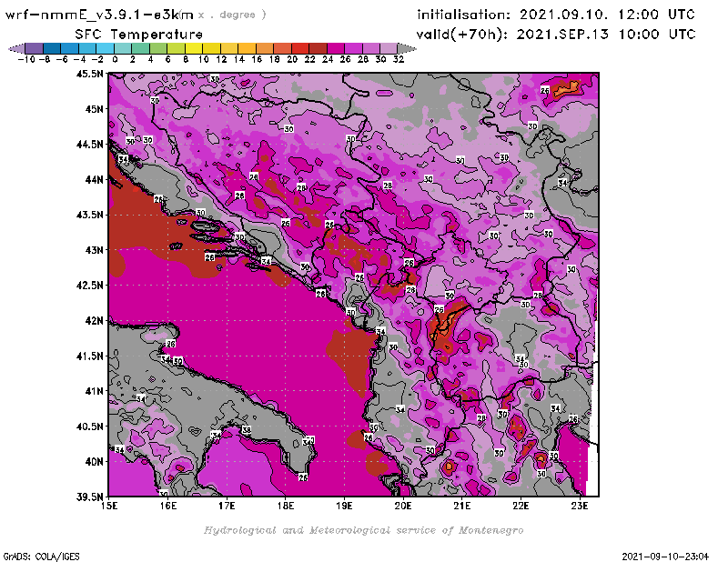728x562 pixels.
Task: Click the legend swatch between 8 and 10
Action: (194, 48)
